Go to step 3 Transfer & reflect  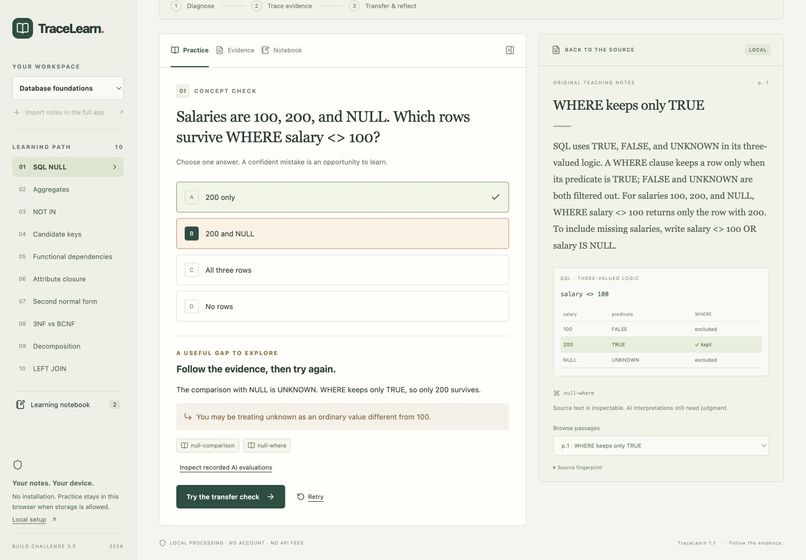click(383, 6)
